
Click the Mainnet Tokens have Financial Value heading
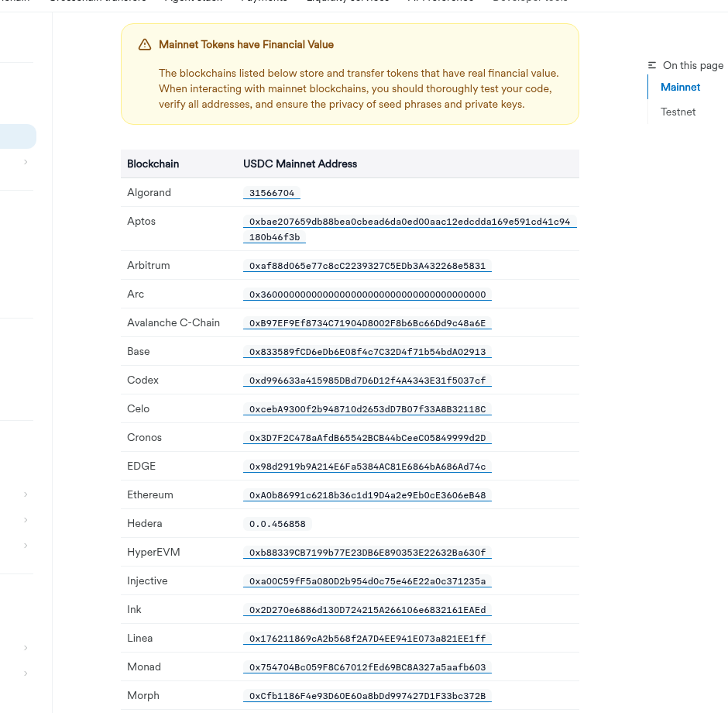point(246,45)
